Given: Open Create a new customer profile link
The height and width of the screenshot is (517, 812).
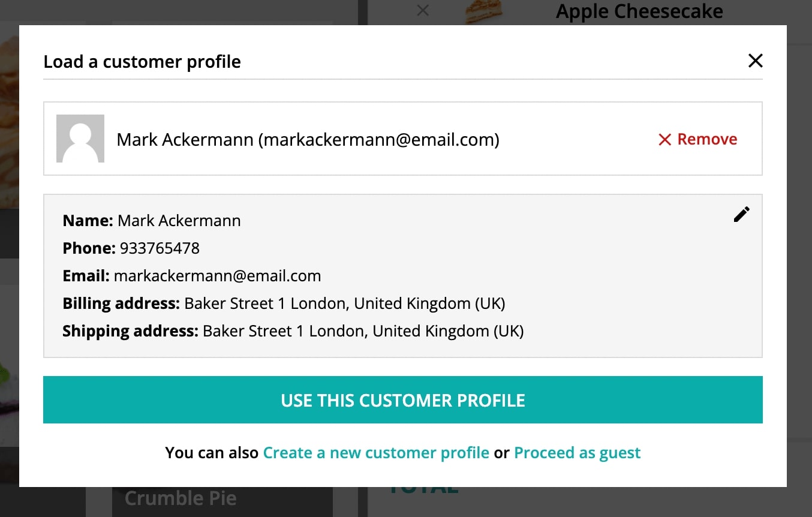Looking at the screenshot, I should pyautogui.click(x=376, y=453).
